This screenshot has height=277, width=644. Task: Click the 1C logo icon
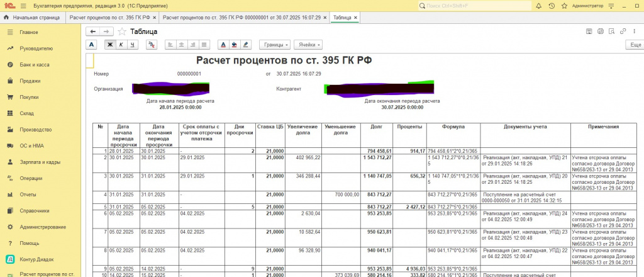(9, 6)
